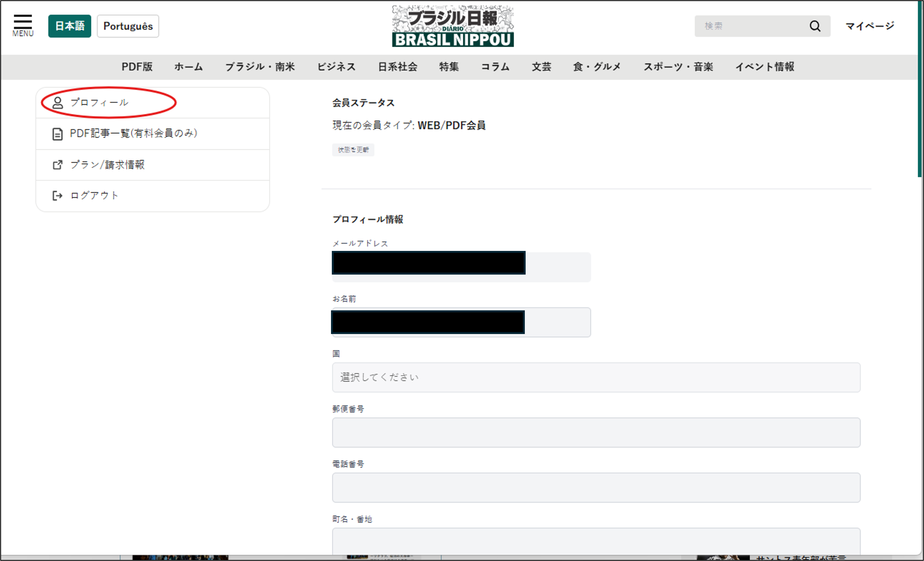
Task: Click the 会員ステータス heading
Action: click(363, 103)
